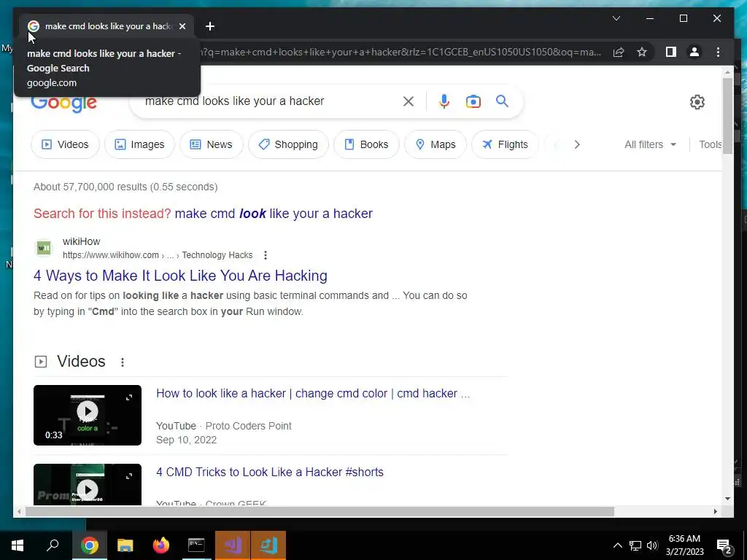The height and width of the screenshot is (560, 747).
Task: Close the Google Search tab
Action: coord(182,26)
